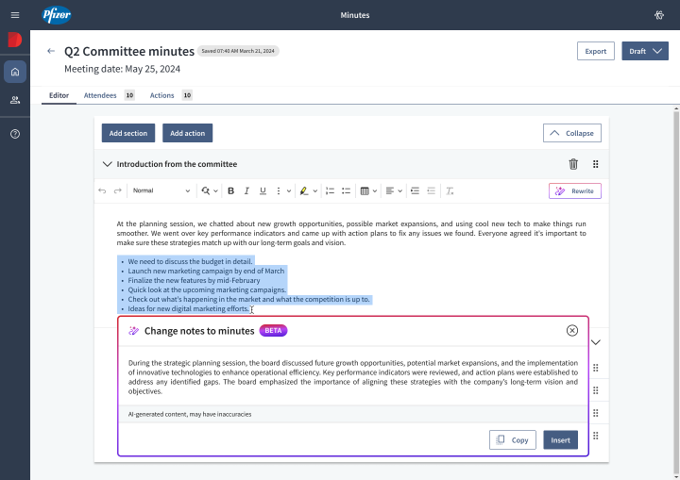Click the Attendees count badge 10
680x480 pixels.
pyautogui.click(x=129, y=95)
